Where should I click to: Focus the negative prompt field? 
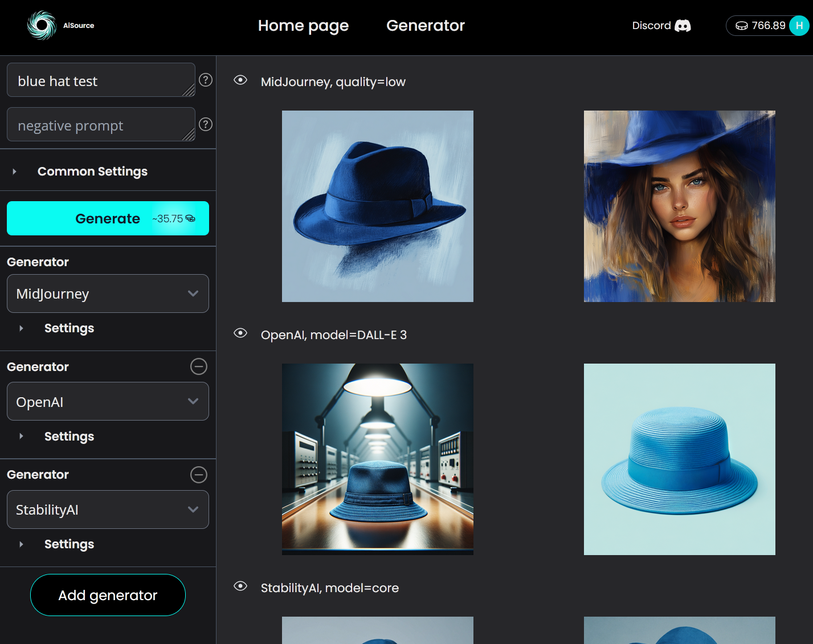[101, 124]
